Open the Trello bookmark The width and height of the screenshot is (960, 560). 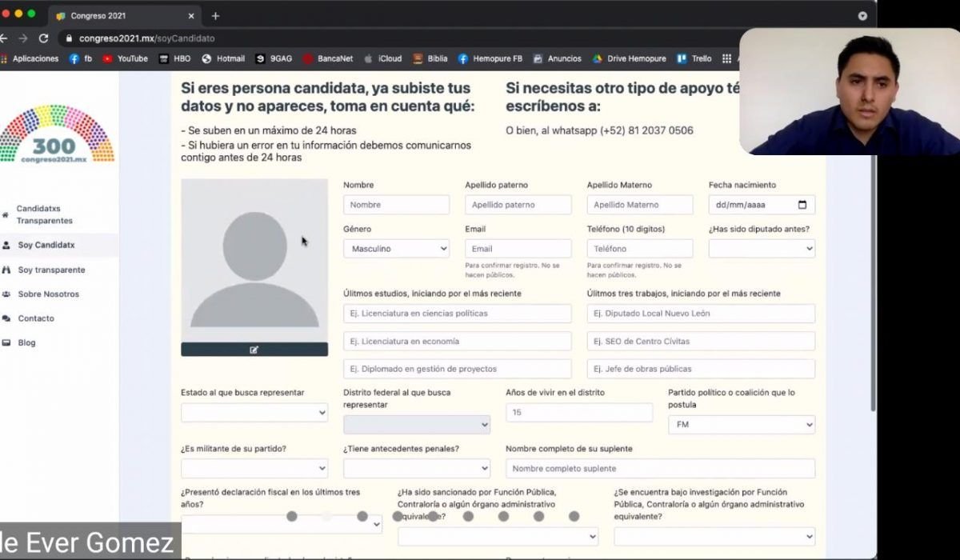point(694,58)
